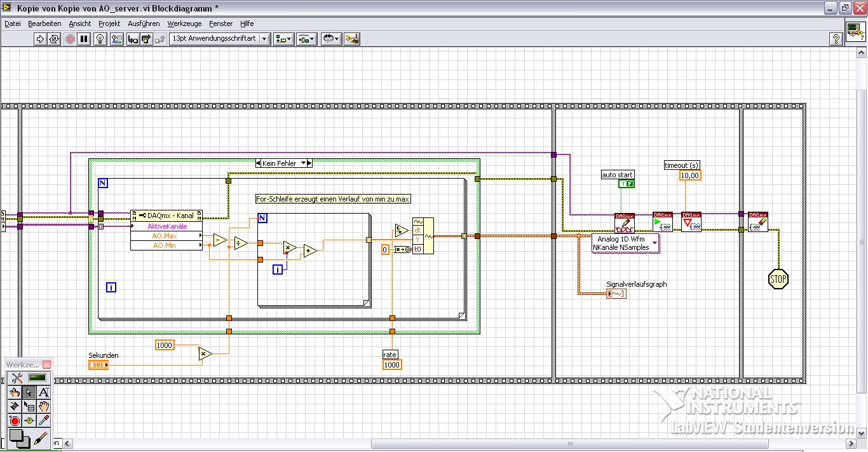This screenshot has width=868, height=452.
Task: Open the font size dropdown
Action: point(264,39)
